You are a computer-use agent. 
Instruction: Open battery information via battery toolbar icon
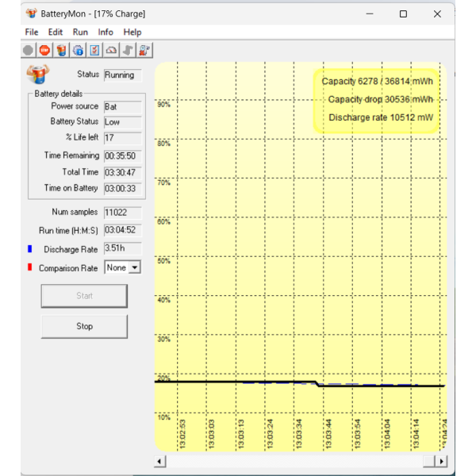[61, 51]
